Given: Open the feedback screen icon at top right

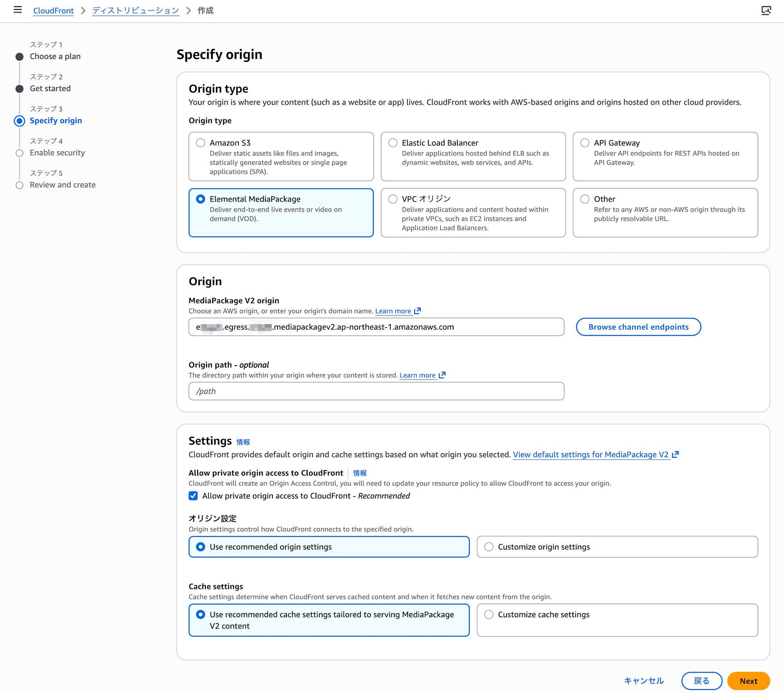Looking at the screenshot, I should pyautogui.click(x=766, y=11).
